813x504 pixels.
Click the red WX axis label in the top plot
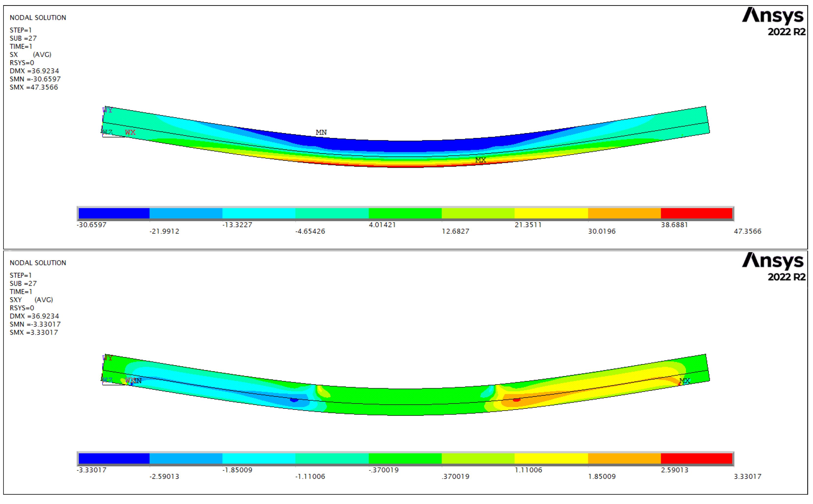pos(130,132)
